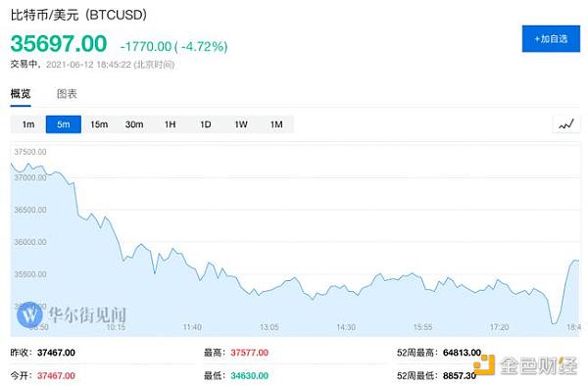Switch to the 图表 chart tab
Viewport: 588px width, 386px height.
67,94
